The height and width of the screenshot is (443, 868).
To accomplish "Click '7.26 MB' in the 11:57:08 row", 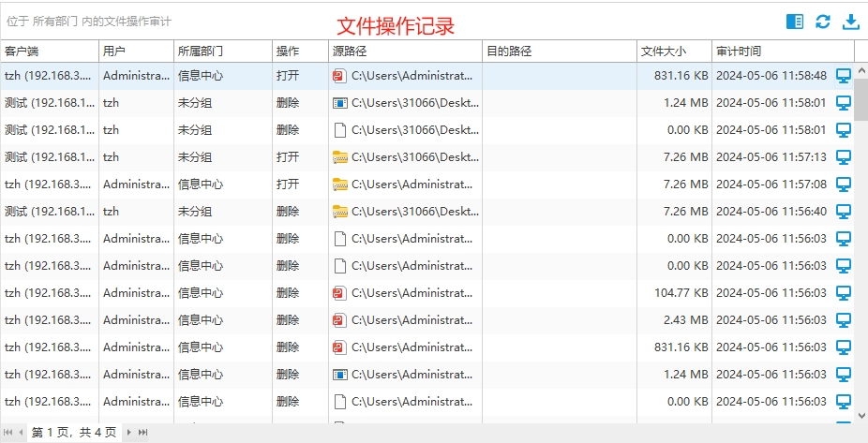I will 686,185.
